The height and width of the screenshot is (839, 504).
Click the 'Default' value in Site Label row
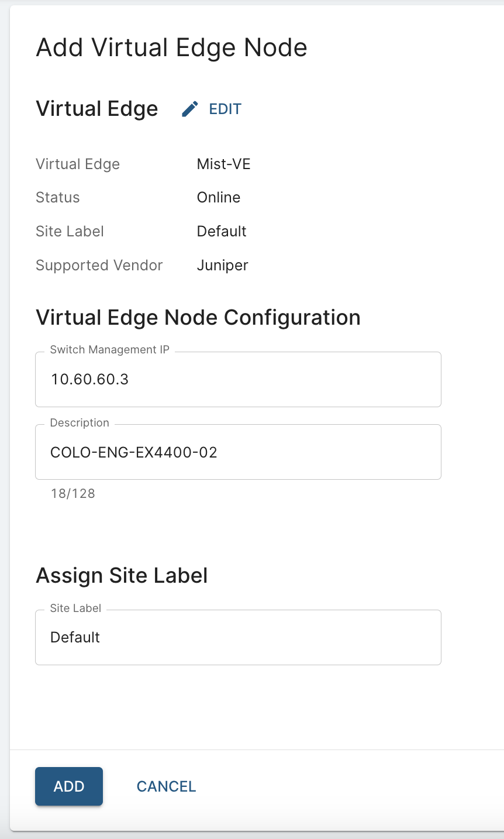(x=222, y=231)
